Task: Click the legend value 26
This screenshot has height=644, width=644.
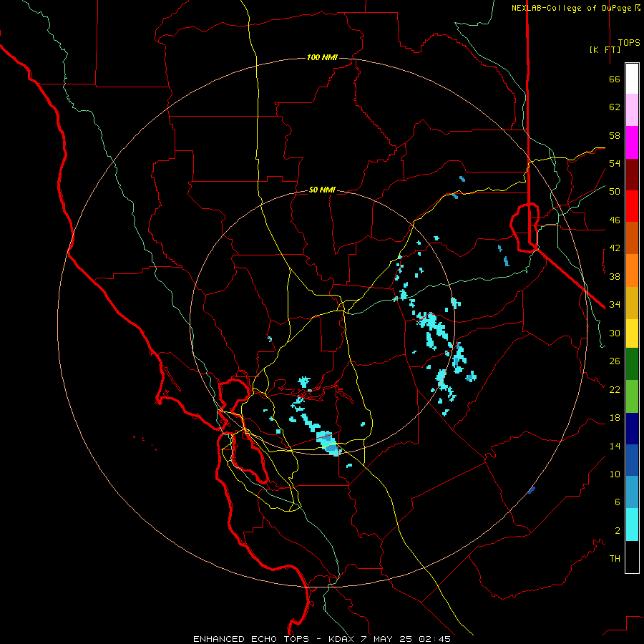Action: [615, 361]
